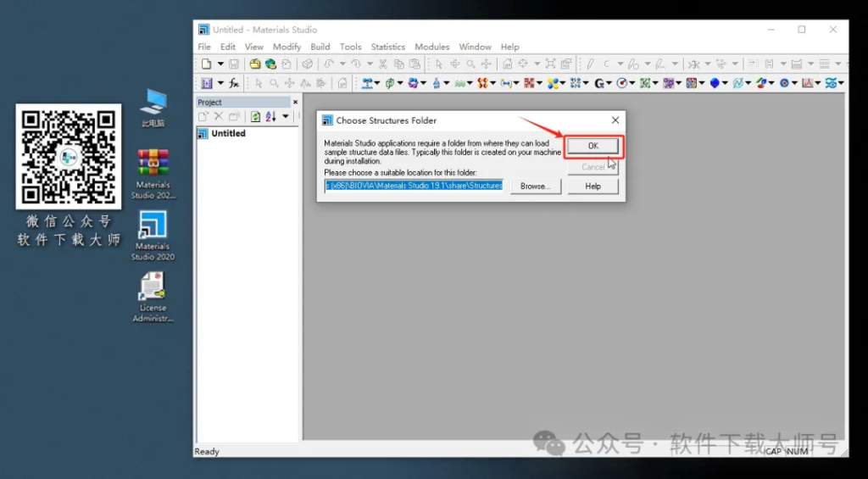This screenshot has height=479, width=868.
Task: Expand the New document dropdown arrow
Action: [x=220, y=64]
